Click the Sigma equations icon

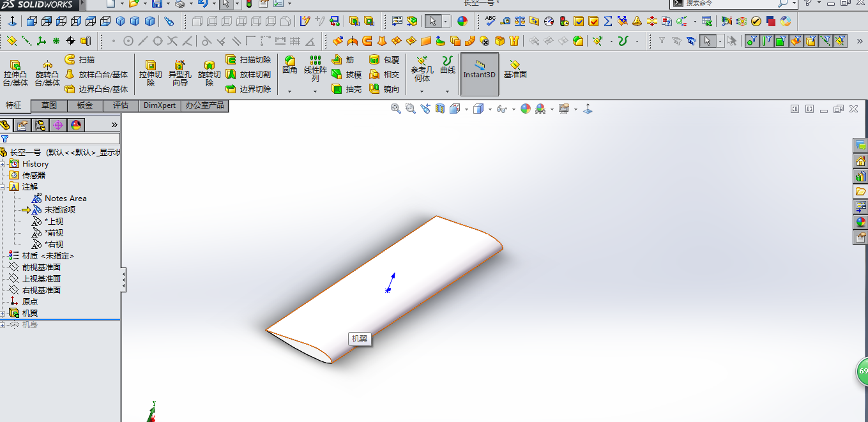[607, 21]
